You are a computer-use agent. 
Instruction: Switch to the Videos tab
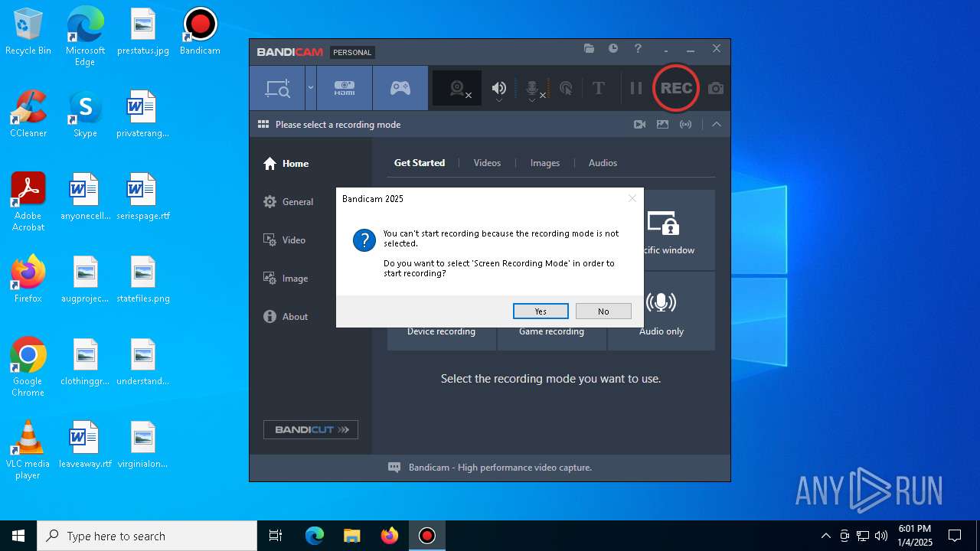click(x=487, y=163)
